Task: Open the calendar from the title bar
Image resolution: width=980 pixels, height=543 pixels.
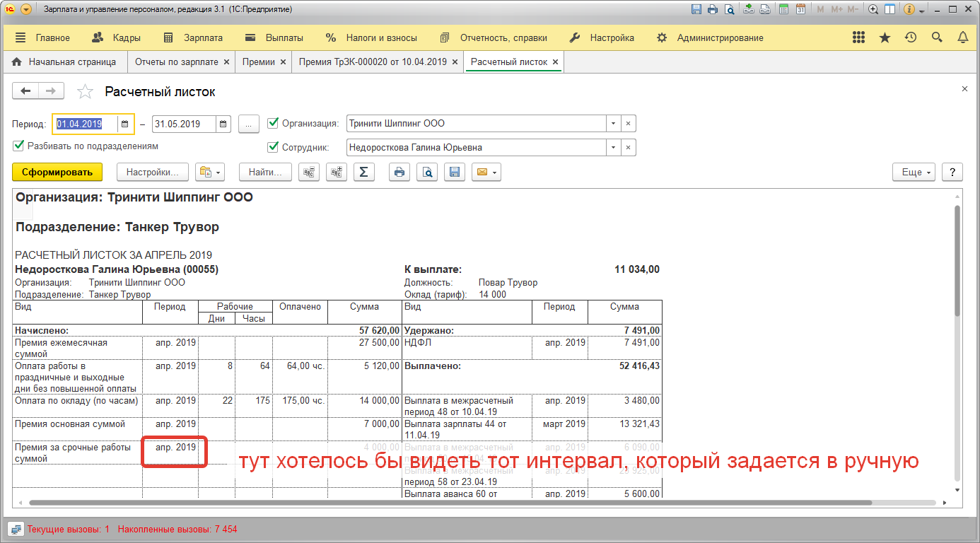Action: pos(800,10)
